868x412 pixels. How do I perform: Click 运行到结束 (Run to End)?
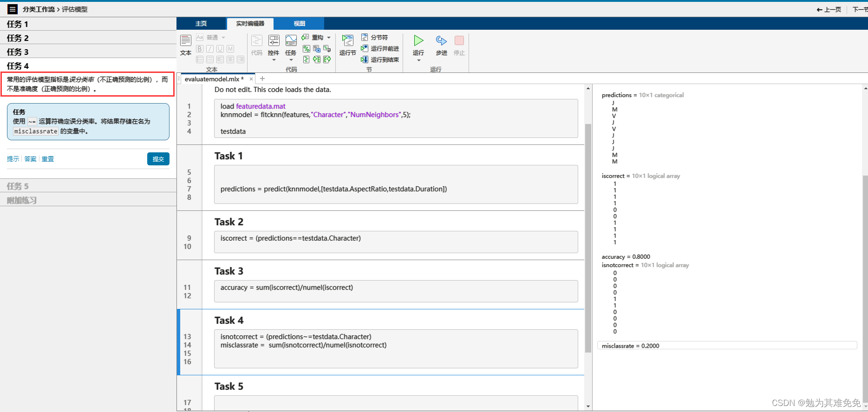(380, 59)
